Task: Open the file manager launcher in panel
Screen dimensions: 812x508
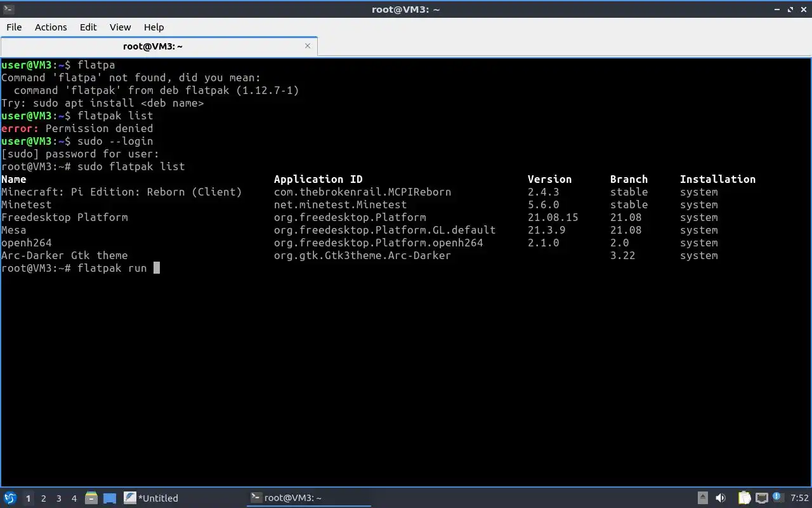Action: 91,498
